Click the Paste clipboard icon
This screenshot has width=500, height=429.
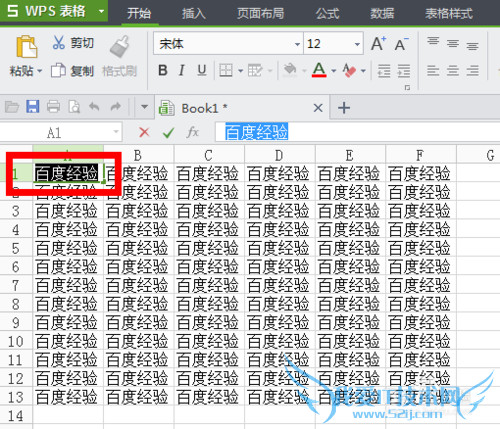(27, 47)
